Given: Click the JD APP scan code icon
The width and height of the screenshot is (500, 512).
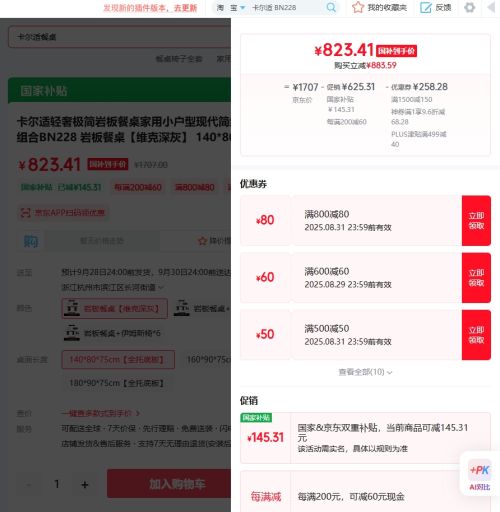Looking at the screenshot, I should (x=26, y=213).
